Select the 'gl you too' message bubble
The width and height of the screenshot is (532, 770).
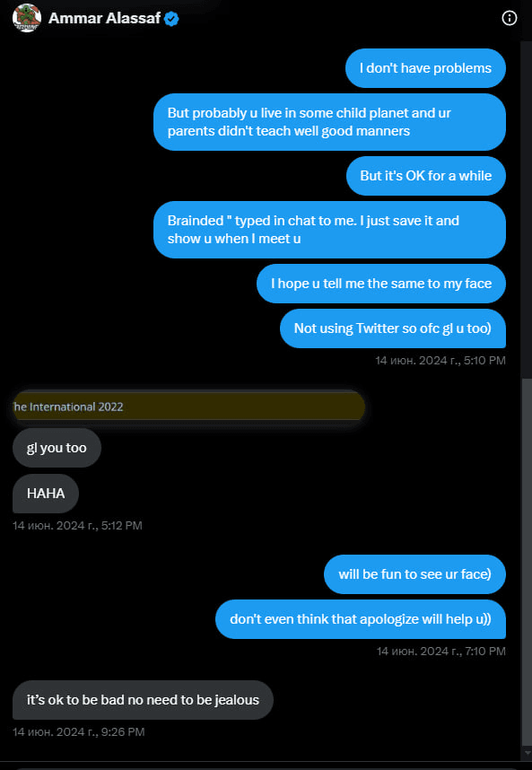tap(57, 447)
